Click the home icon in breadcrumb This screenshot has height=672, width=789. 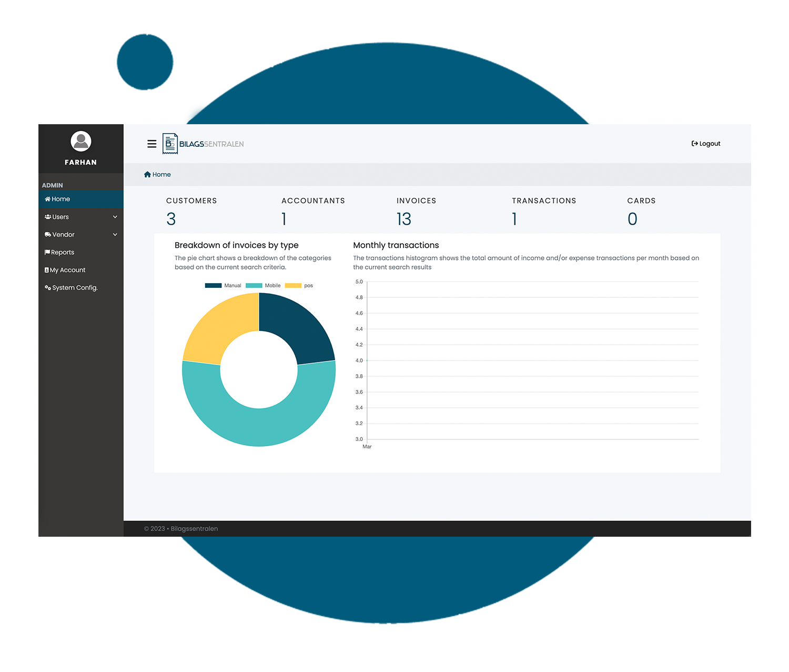point(147,175)
